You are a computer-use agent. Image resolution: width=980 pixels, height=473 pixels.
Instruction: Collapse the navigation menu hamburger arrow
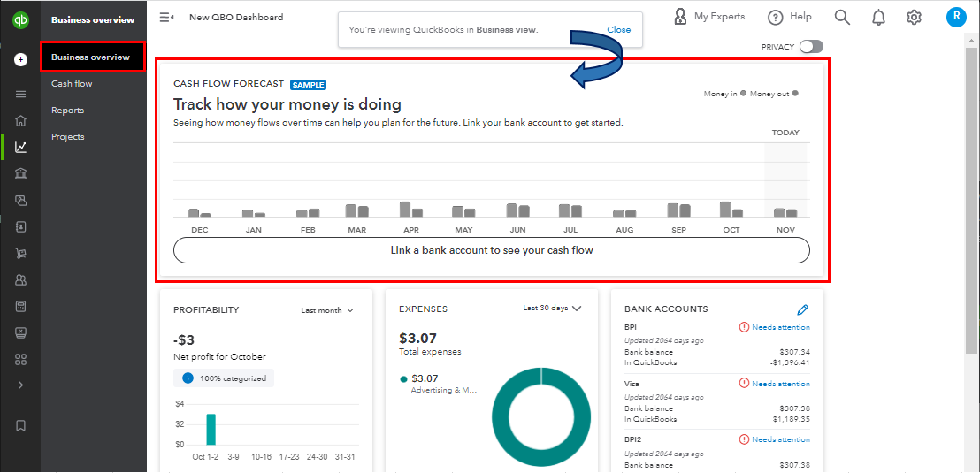tap(166, 17)
